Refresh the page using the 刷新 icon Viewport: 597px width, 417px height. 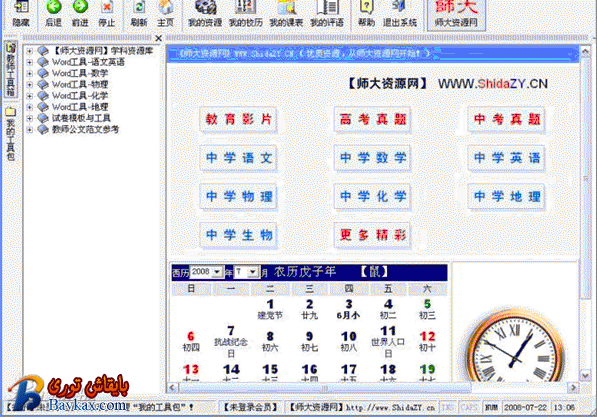139,13
